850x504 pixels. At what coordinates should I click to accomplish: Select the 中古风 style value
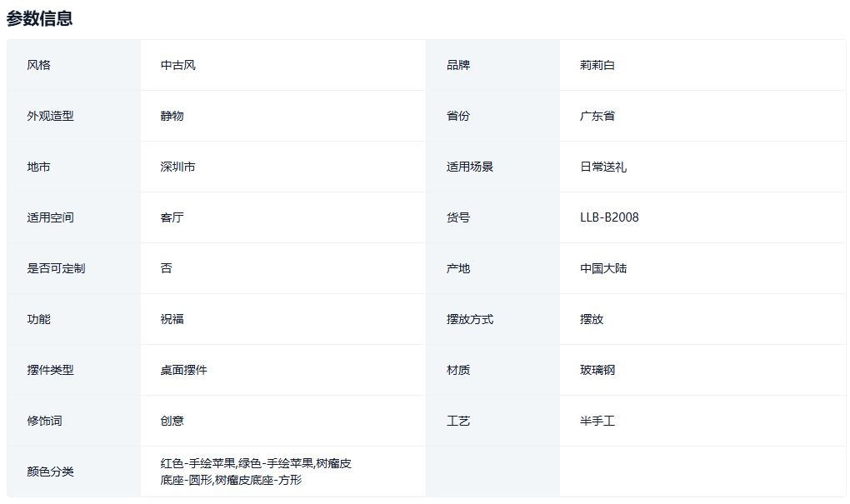point(177,65)
